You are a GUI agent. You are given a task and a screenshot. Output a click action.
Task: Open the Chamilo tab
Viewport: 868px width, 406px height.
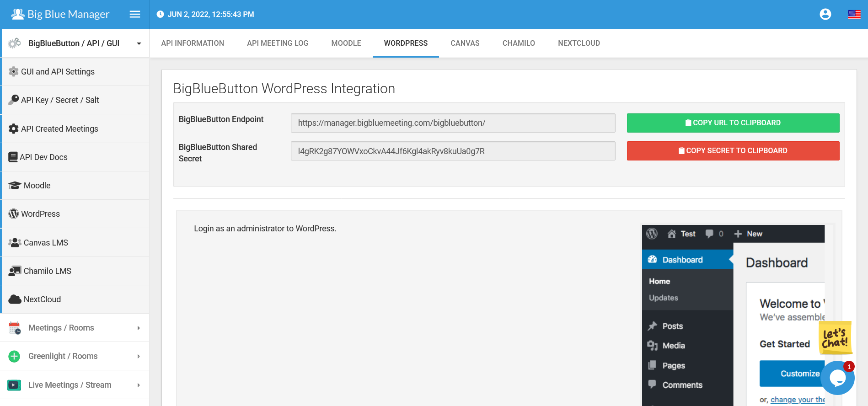[x=519, y=43]
